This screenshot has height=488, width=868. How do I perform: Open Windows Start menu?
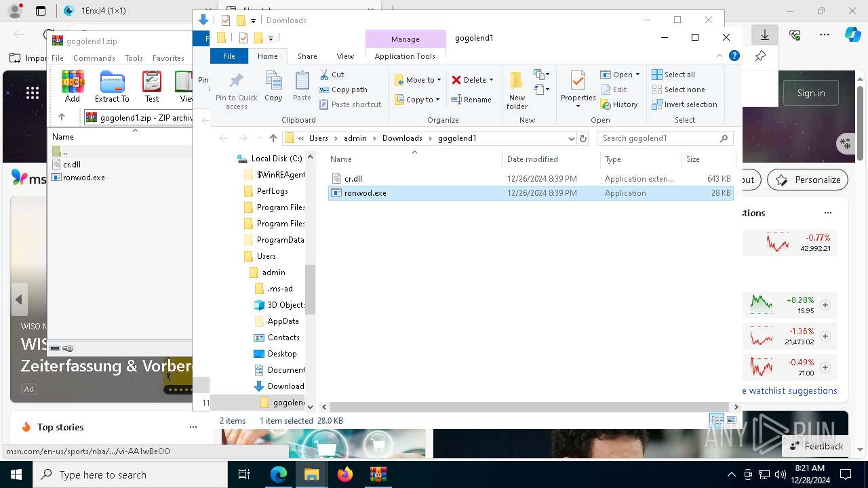tap(16, 474)
